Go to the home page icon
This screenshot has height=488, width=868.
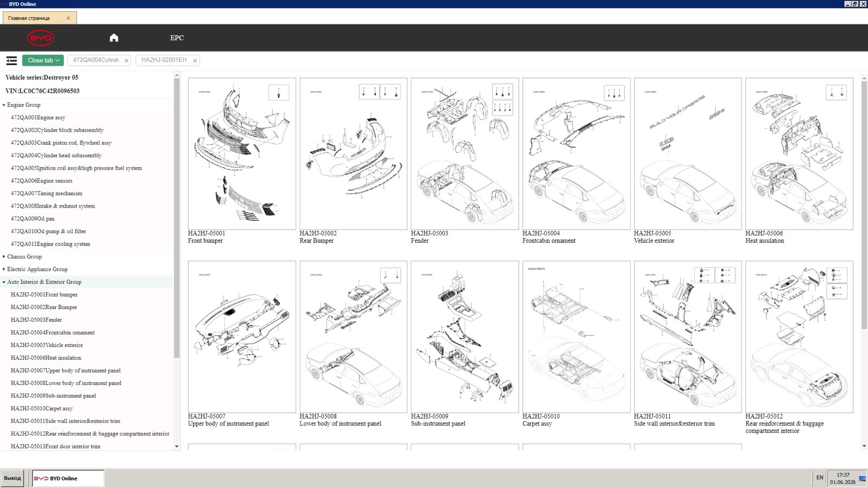[x=114, y=37]
